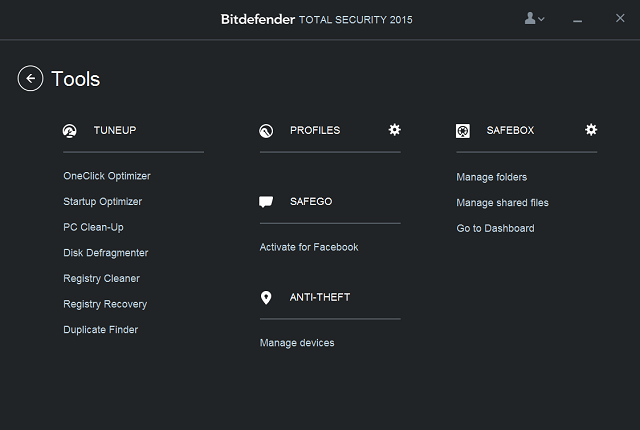The height and width of the screenshot is (430, 640).
Task: Open Manage devices under Anti-Theft
Action: point(297,343)
